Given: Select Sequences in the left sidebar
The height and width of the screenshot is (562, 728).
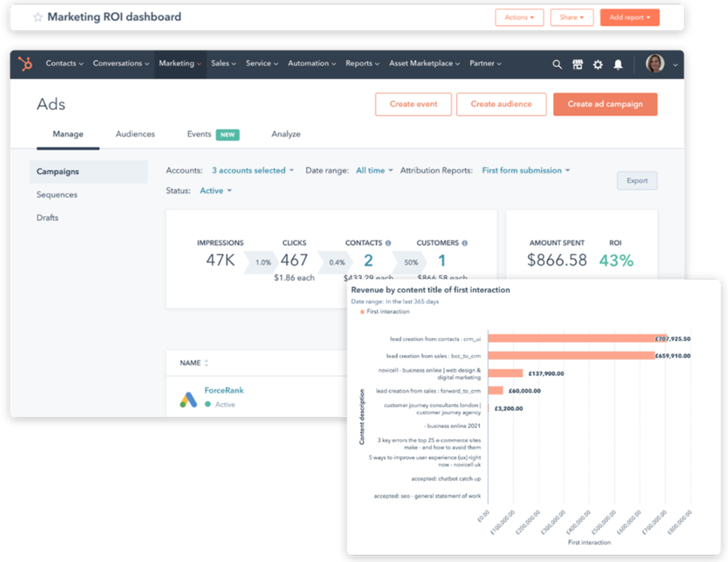Looking at the screenshot, I should [57, 195].
